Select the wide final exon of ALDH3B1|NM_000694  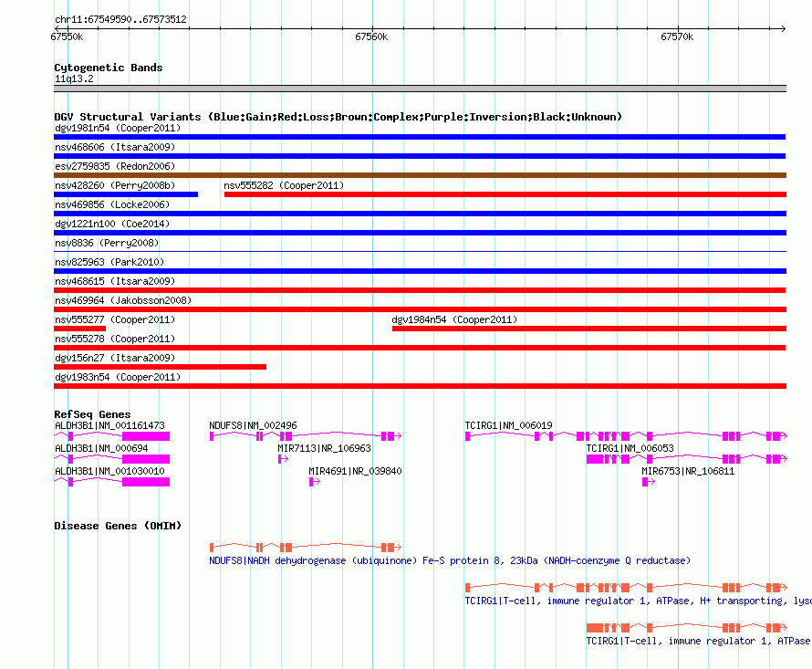(x=146, y=459)
